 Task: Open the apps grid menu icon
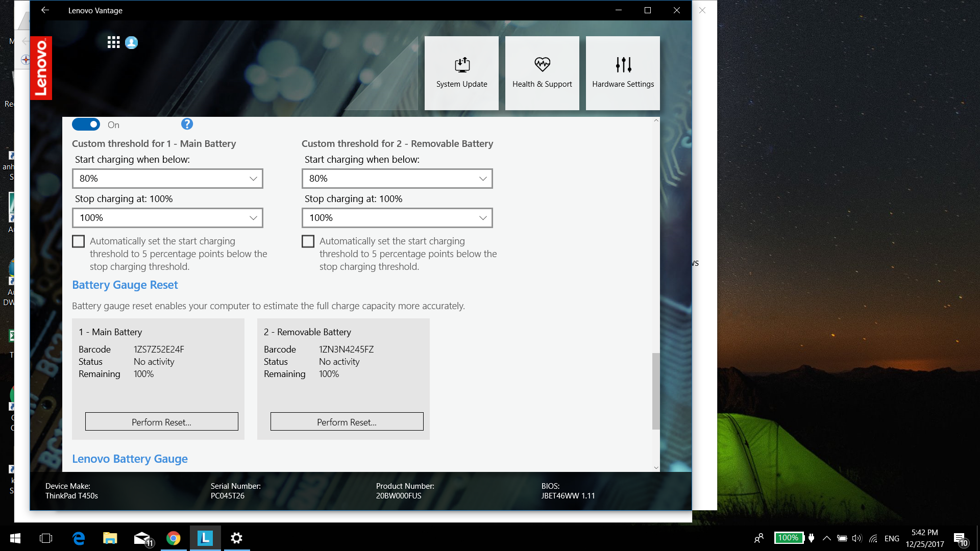113,42
